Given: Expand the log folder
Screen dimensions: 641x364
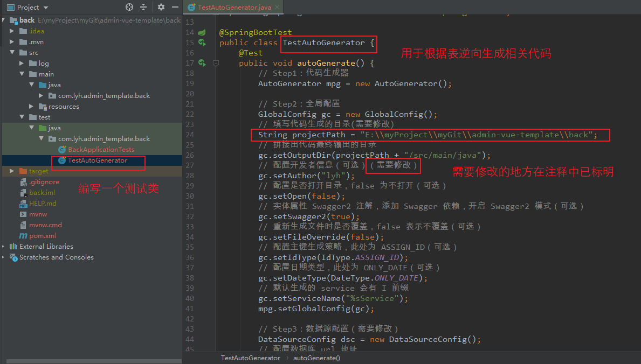Looking at the screenshot, I should pos(22,64).
